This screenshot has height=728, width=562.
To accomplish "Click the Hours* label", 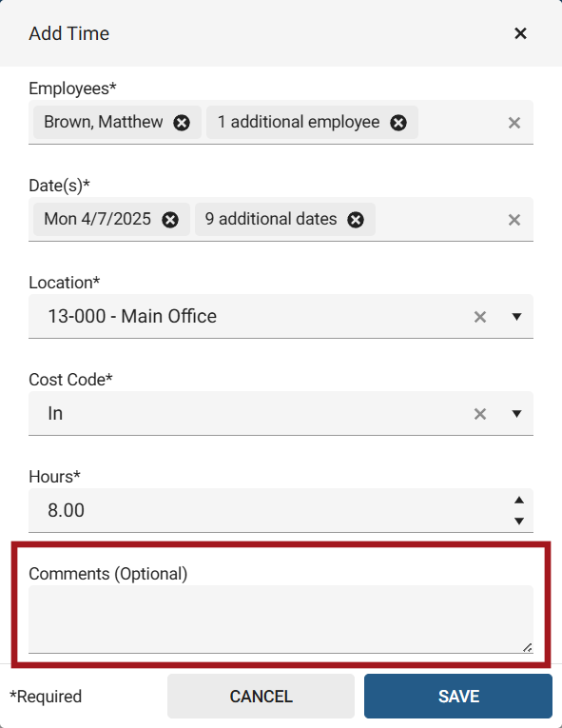I will coord(55,477).
